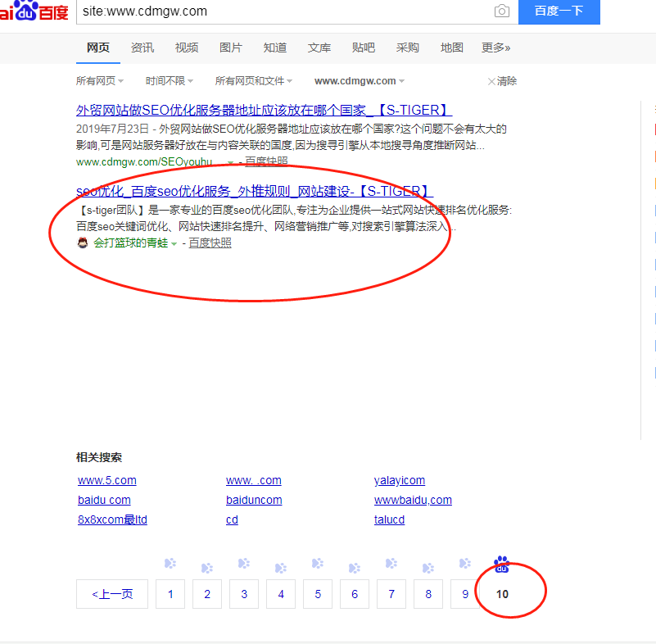
Task: Go to results page 5
Action: 318,594
